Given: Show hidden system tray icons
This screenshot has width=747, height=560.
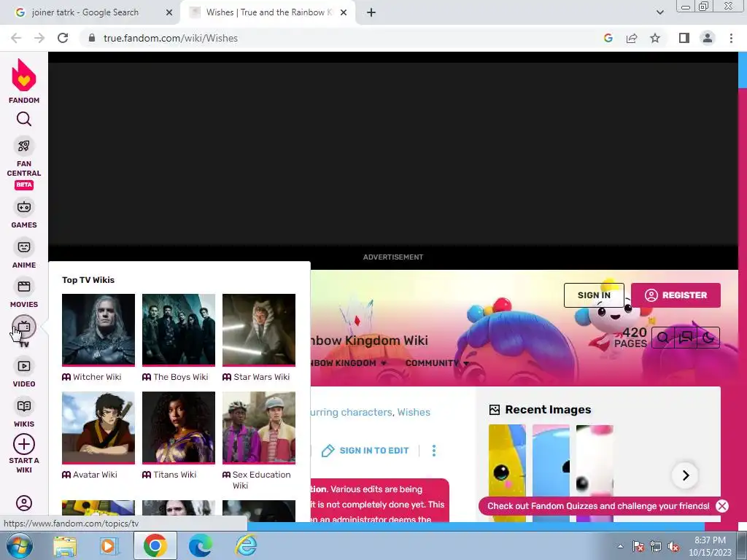Looking at the screenshot, I should (x=620, y=546).
